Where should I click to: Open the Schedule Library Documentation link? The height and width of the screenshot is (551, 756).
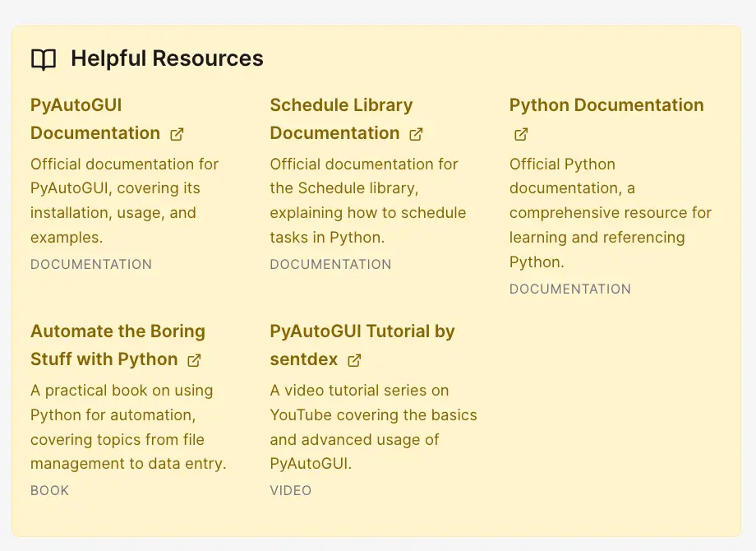346,118
